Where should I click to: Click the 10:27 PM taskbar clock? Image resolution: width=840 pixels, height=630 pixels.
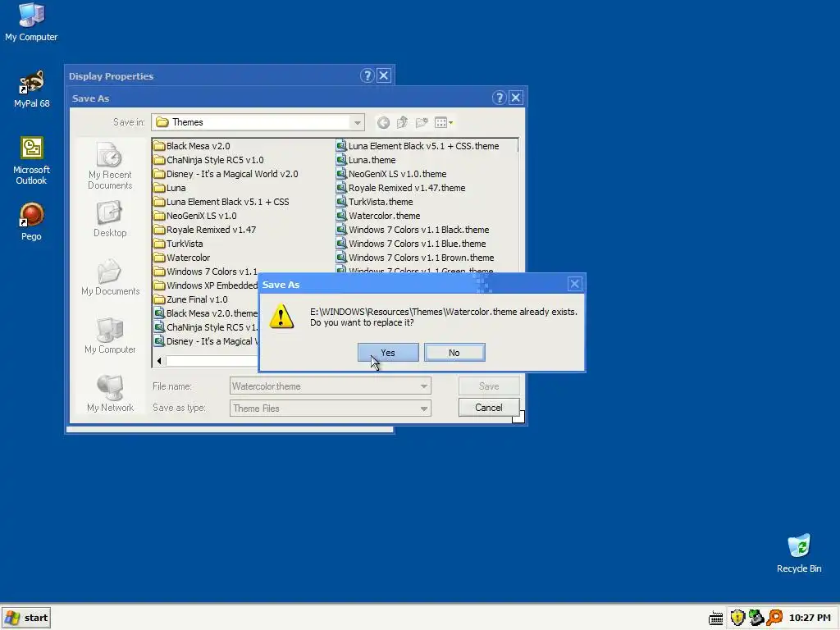(x=810, y=618)
